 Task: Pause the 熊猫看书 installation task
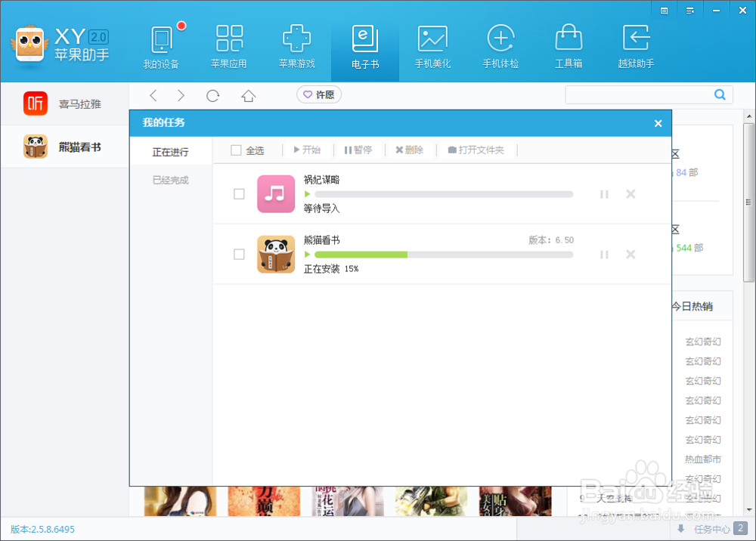point(604,255)
